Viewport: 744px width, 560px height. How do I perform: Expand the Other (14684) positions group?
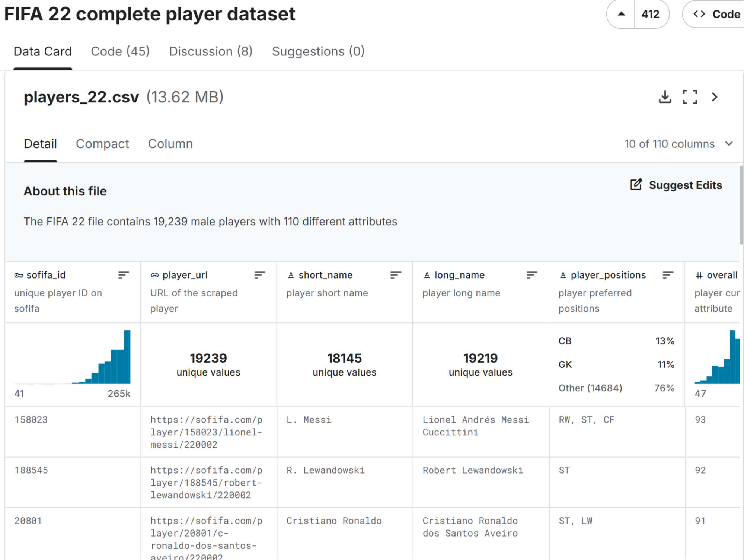click(x=590, y=388)
